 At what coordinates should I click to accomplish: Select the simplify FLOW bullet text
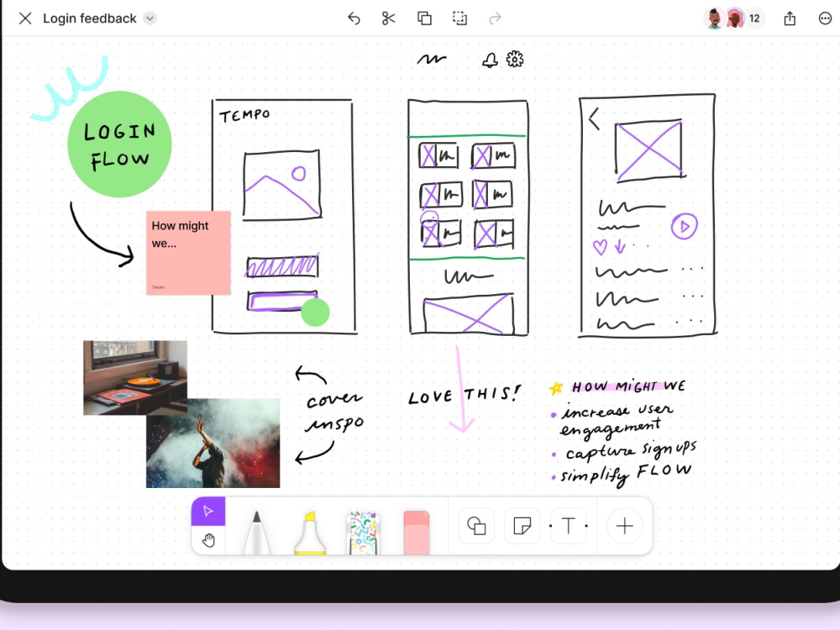(x=626, y=474)
